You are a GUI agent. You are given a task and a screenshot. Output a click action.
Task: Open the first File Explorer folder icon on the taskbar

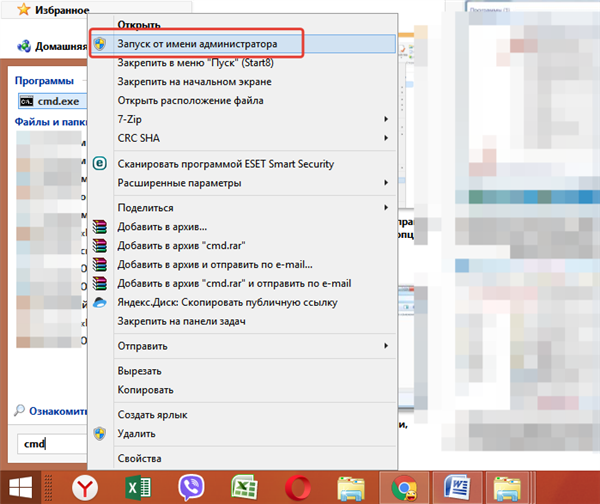(x=351, y=488)
